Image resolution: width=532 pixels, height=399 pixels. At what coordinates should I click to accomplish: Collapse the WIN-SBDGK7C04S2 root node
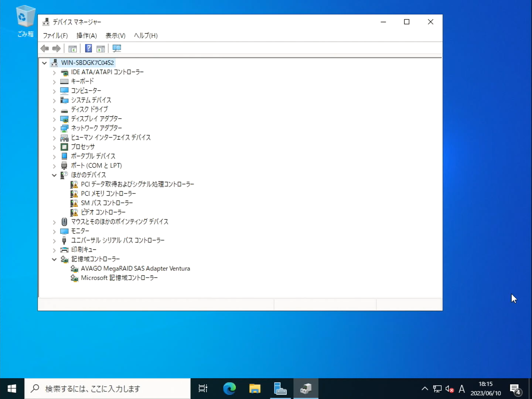pos(44,63)
